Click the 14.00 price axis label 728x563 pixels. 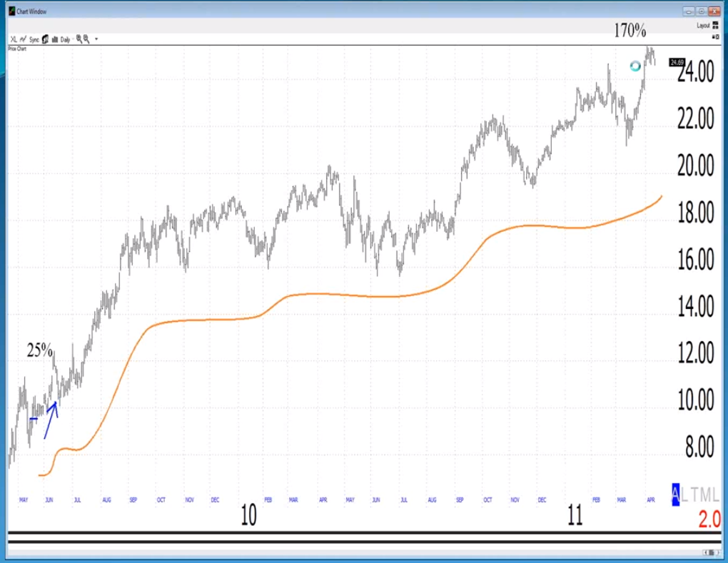click(695, 306)
